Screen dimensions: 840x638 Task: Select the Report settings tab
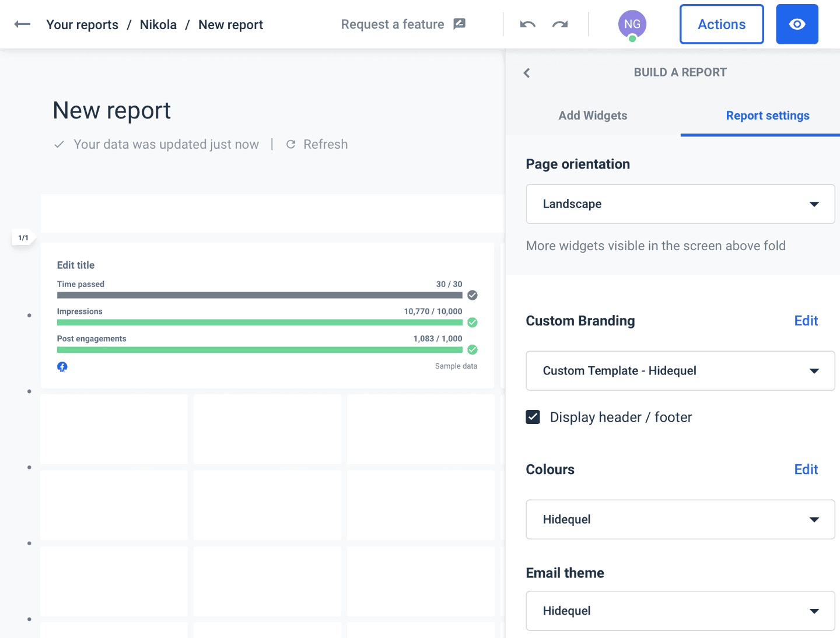(768, 115)
